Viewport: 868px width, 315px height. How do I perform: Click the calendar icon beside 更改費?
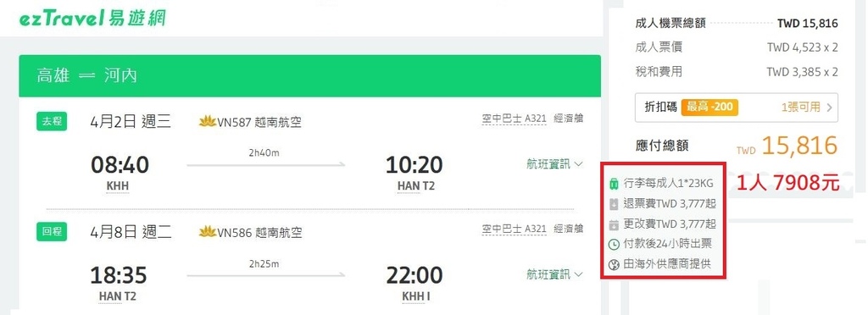[x=614, y=225]
